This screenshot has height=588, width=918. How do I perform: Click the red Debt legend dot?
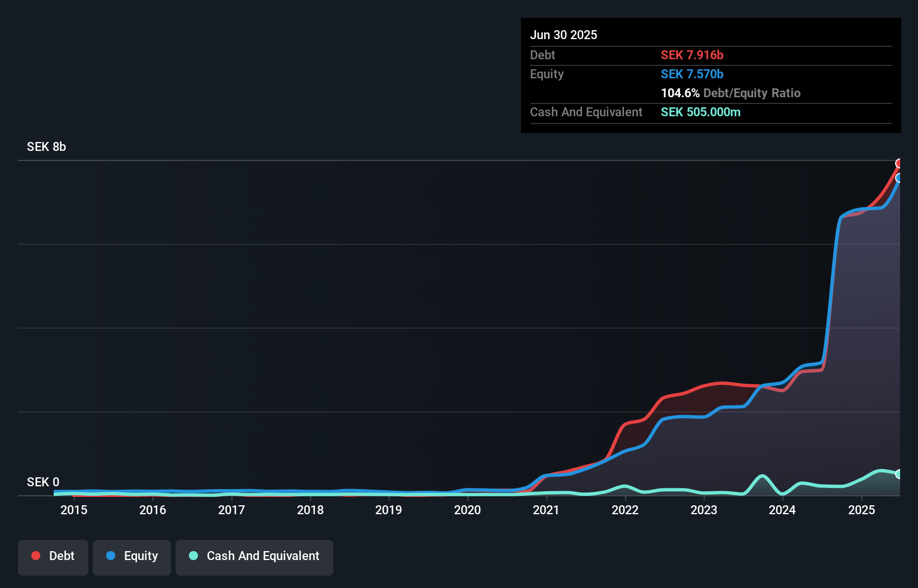coord(36,556)
